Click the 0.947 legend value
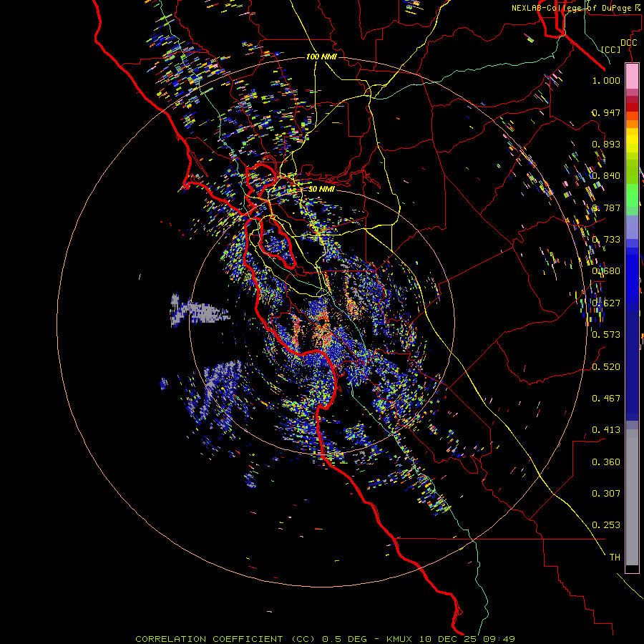644x644 pixels. [x=606, y=112]
